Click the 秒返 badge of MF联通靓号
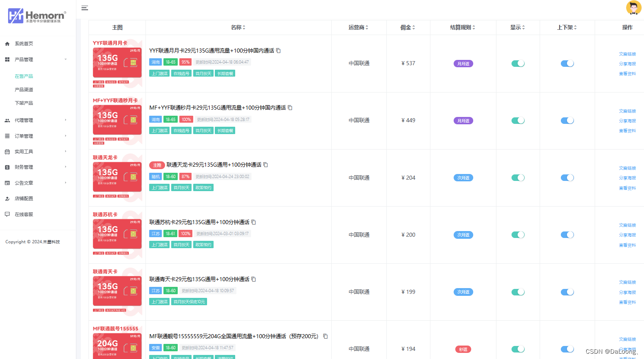The width and height of the screenshot is (644, 359). click(x=463, y=349)
